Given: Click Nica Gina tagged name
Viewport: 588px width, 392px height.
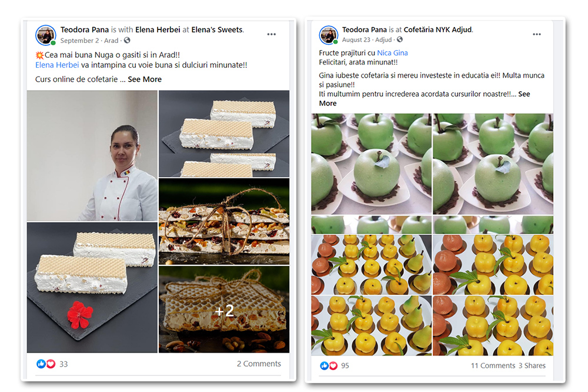Looking at the screenshot, I should pyautogui.click(x=392, y=53).
